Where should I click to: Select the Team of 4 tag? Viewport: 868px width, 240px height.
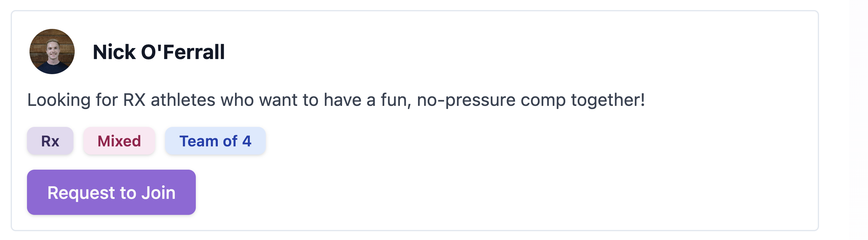click(x=215, y=141)
